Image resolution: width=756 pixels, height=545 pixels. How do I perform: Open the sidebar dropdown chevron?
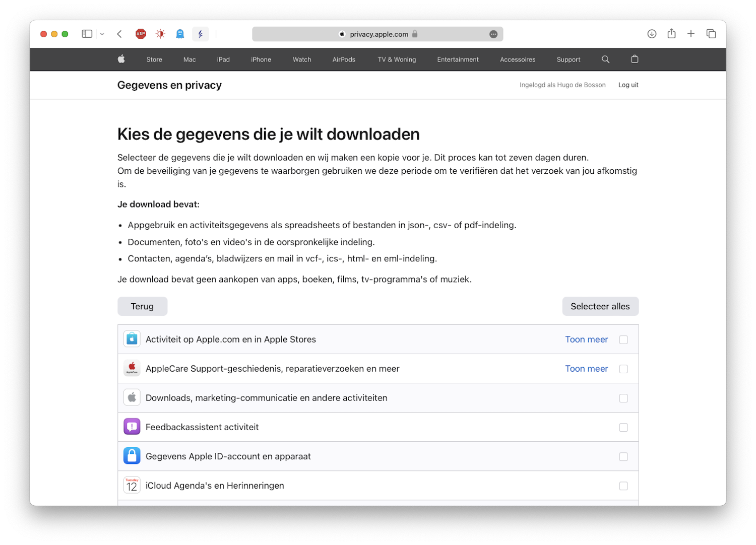pos(102,34)
